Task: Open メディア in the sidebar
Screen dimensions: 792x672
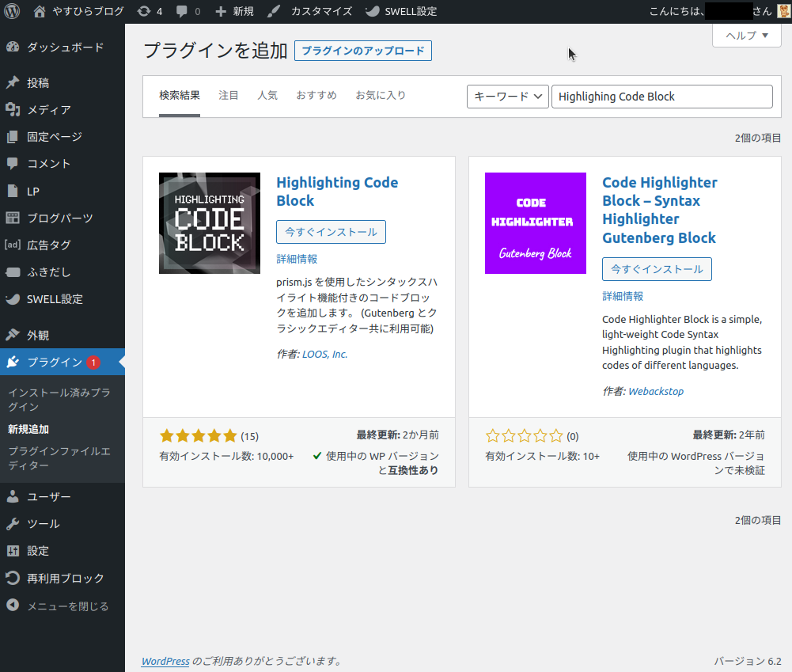Action: (x=49, y=110)
